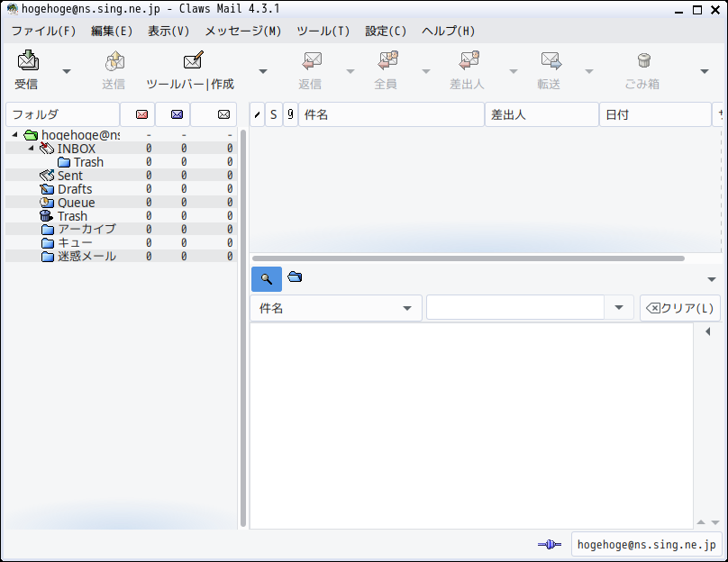The image size is (728, 562).
Task: Toggle the quick search magnifier button
Action: 267,279
